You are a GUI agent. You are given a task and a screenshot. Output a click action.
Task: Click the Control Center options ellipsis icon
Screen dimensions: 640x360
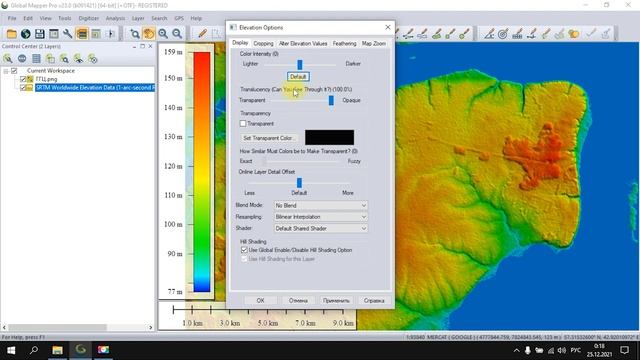[x=22, y=59]
